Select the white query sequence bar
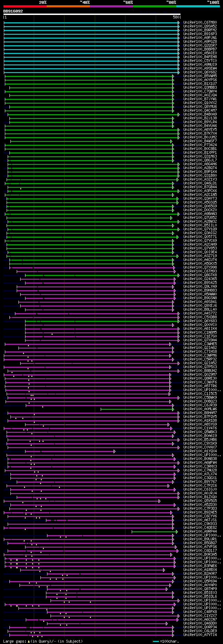Image resolution: width=223 pixels, height=644 pixels. tap(92, 14)
